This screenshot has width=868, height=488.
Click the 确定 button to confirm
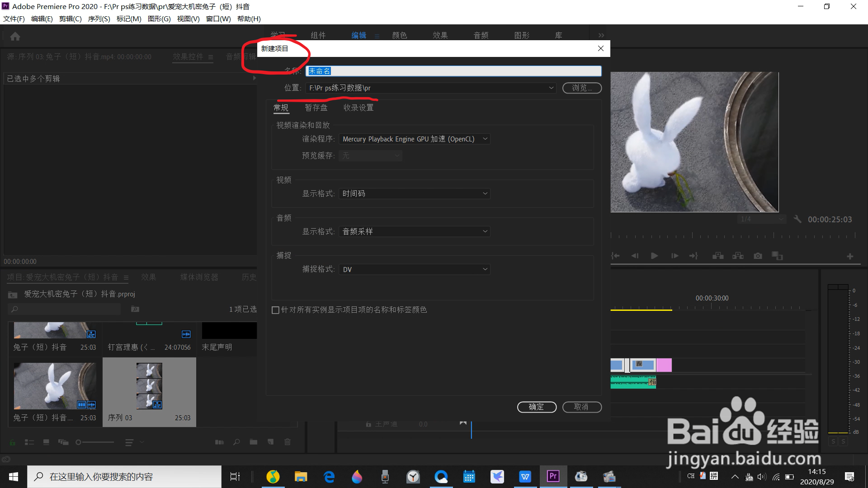click(537, 407)
